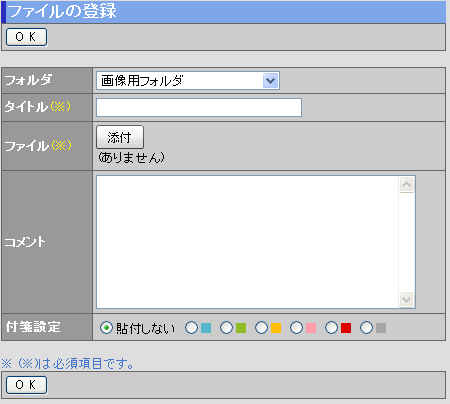
Task: Select the 貼付しない radio button
Action: point(106,328)
